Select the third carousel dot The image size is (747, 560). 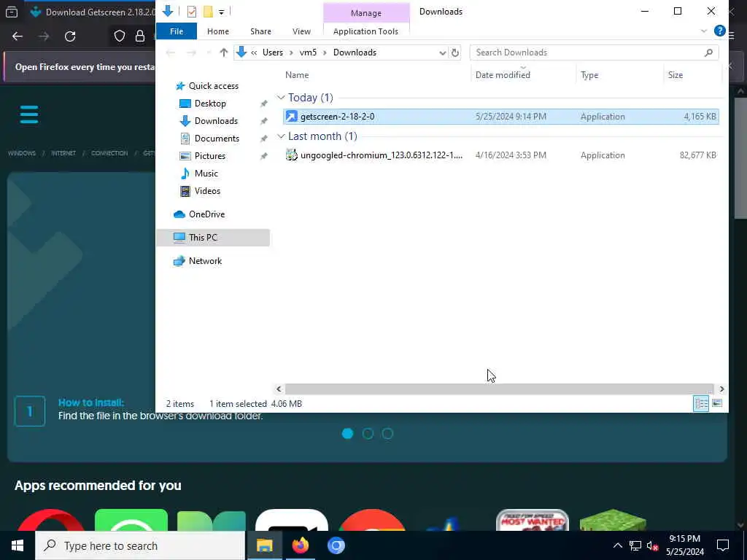388,434
